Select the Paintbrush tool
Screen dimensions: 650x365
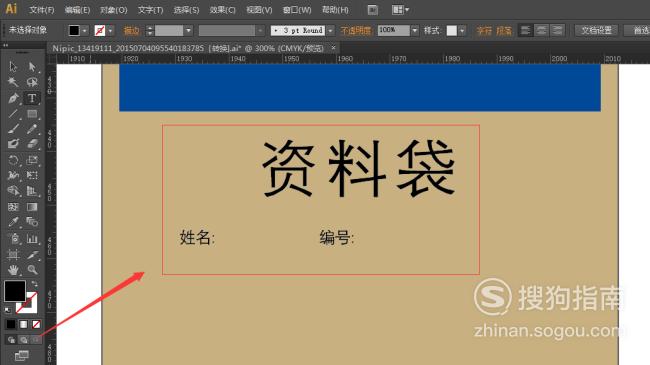[x=13, y=129]
